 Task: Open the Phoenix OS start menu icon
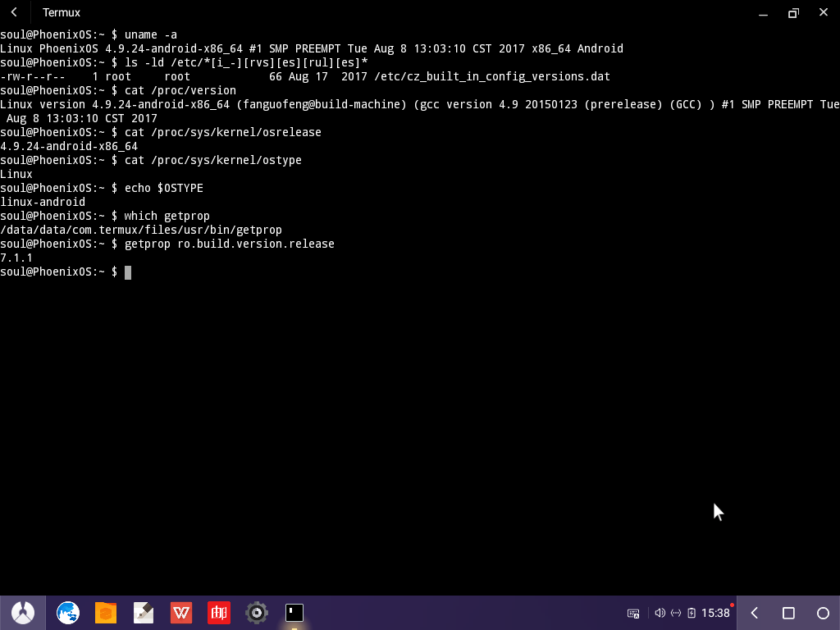coord(22,613)
